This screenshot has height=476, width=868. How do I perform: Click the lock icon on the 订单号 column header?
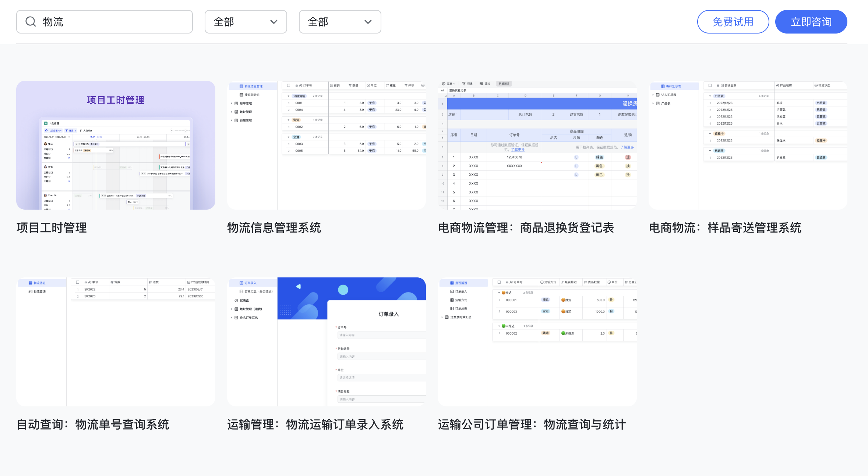click(x=297, y=85)
